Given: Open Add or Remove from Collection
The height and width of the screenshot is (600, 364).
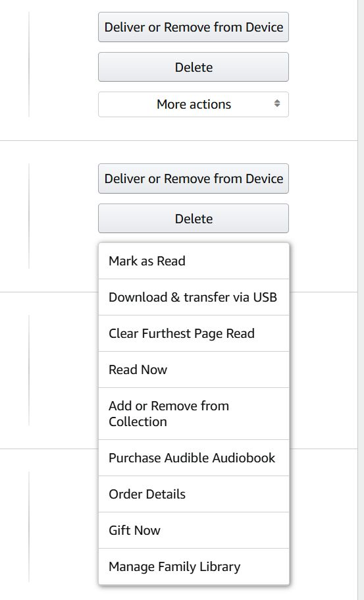Looking at the screenshot, I should point(194,414).
